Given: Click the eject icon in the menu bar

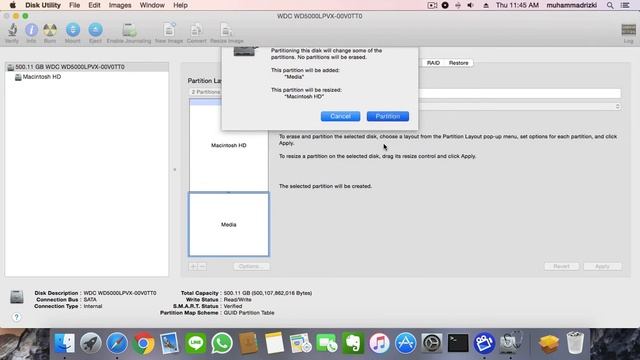Looking at the screenshot, I should (x=486, y=5).
